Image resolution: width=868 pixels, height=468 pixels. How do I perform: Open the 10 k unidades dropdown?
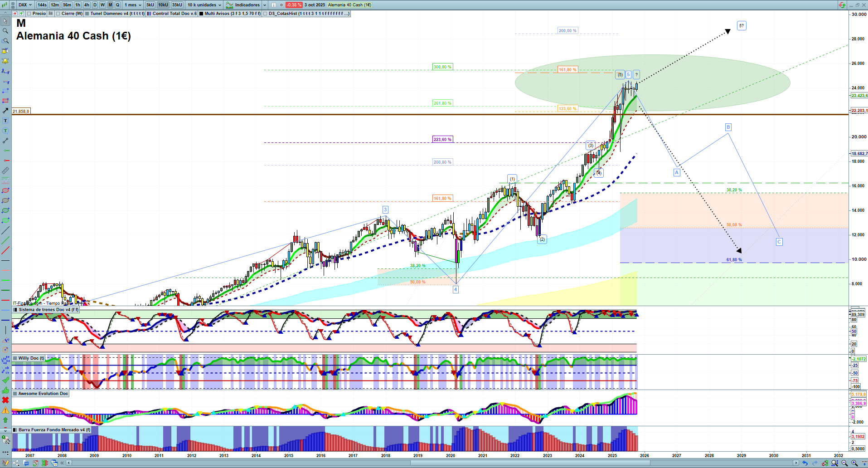tap(204, 5)
